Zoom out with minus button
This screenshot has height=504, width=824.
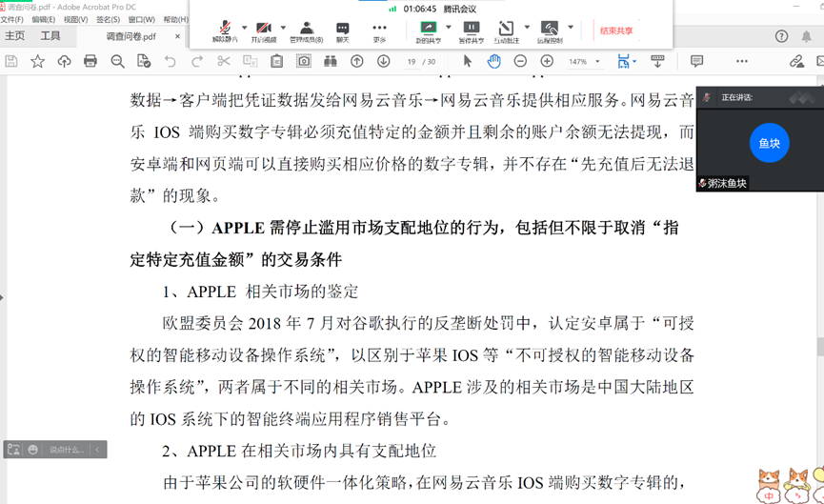click(x=520, y=62)
